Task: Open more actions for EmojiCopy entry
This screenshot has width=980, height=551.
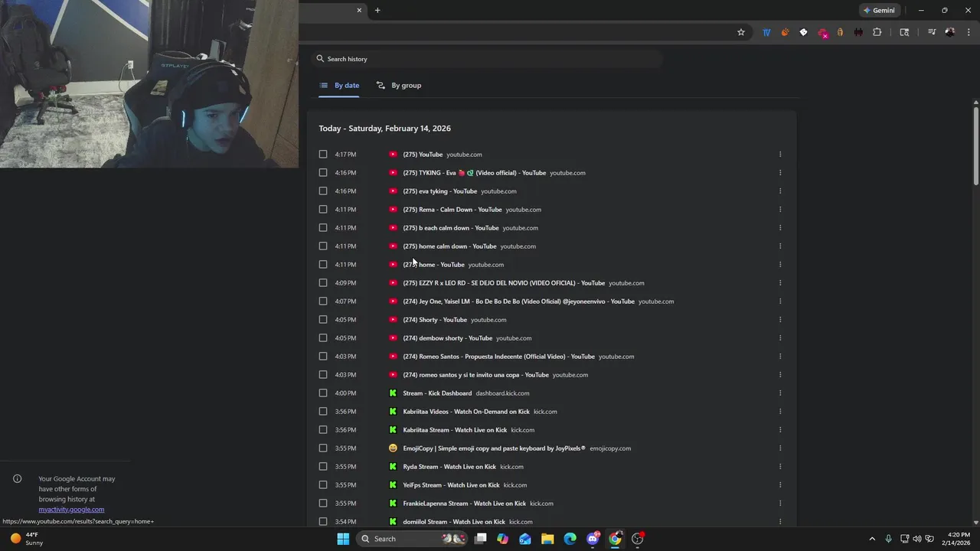Action: [780, 448]
